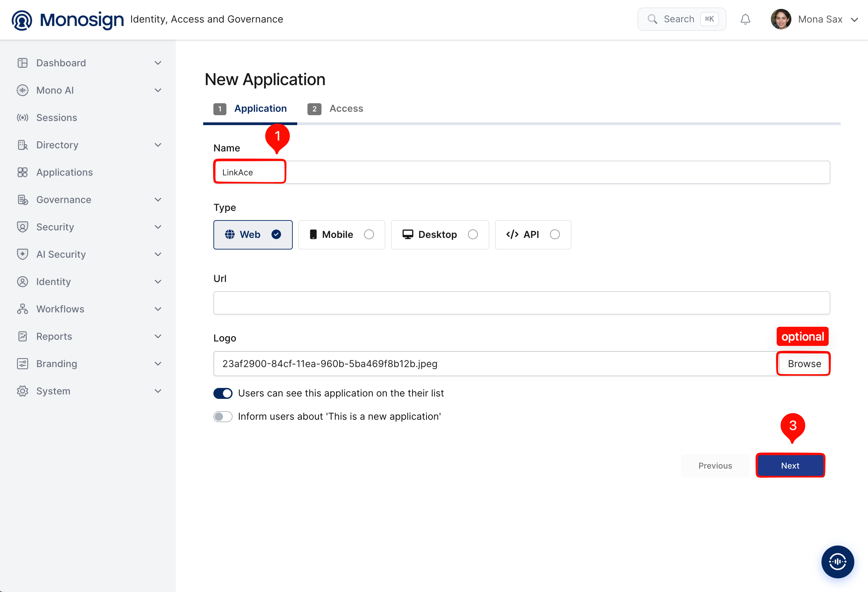Open the Sessions sidebar icon
Screen dimensions: 868x592
23,118
